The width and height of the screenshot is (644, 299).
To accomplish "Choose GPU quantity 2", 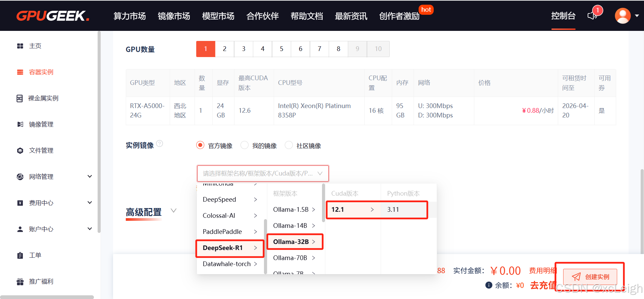I will pos(225,49).
